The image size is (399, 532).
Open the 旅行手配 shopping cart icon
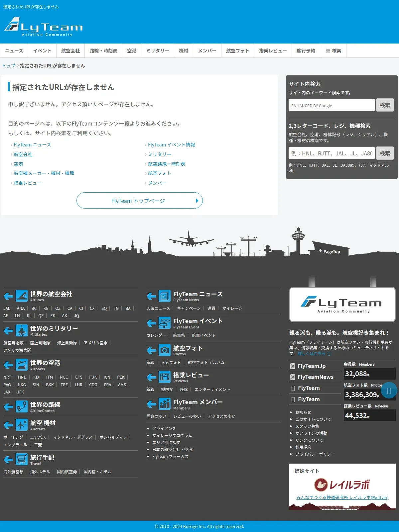click(x=22, y=460)
